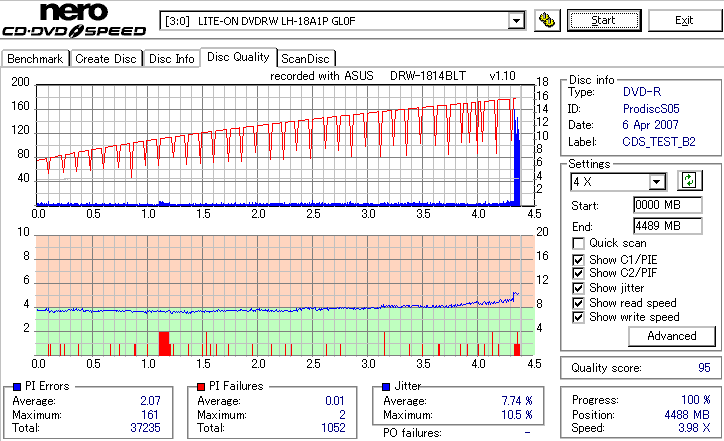Uncheck Show C2/PIF option
Screen dimensions: 724x441
[578, 273]
